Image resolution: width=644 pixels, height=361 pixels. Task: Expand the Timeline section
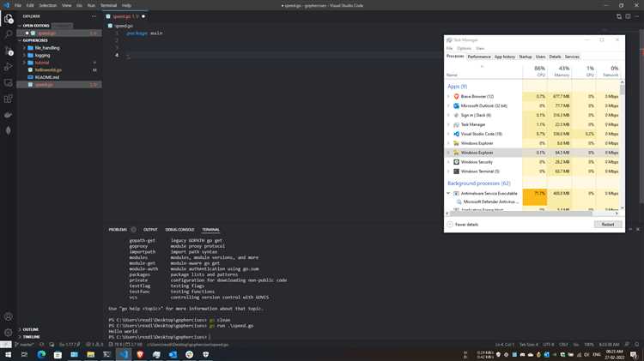coord(31,337)
